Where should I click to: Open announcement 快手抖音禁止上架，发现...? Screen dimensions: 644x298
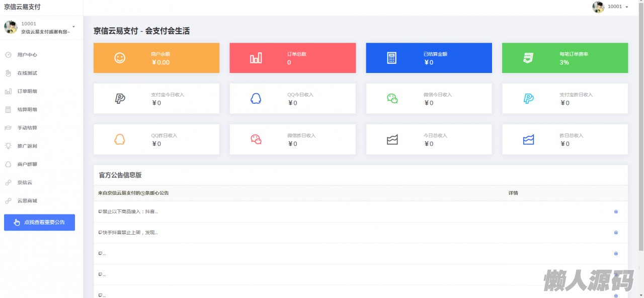[128, 233]
